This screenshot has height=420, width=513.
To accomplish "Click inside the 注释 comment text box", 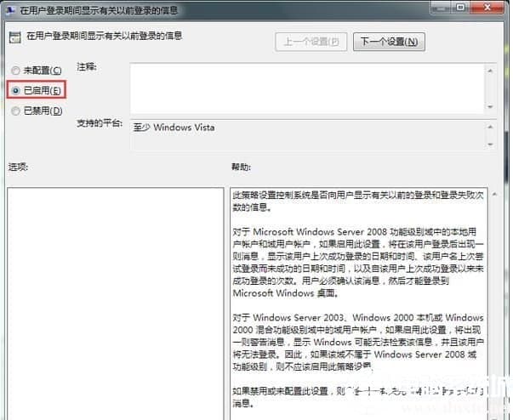I will tap(307, 88).
